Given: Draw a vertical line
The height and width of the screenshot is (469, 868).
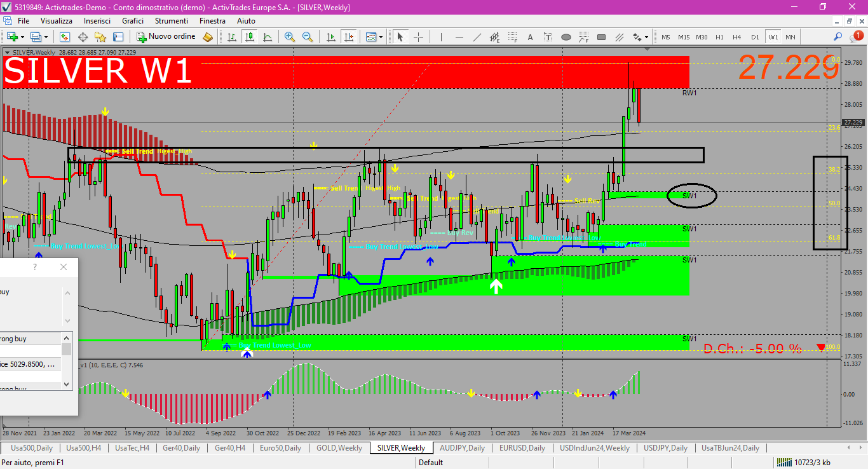Looking at the screenshot, I should (x=441, y=37).
